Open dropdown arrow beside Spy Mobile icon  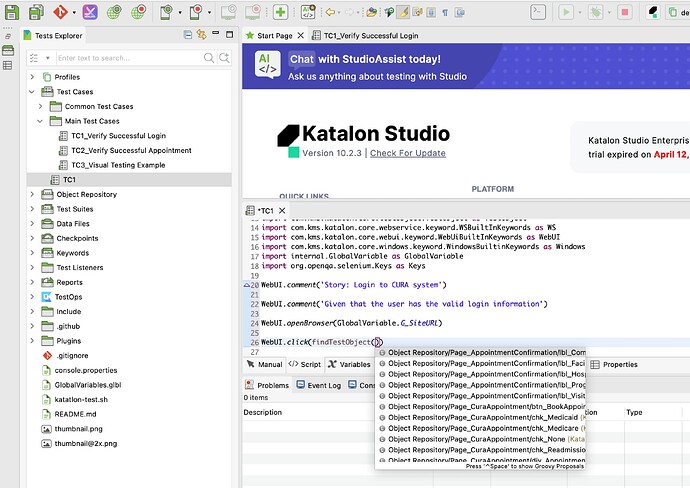tap(180, 13)
